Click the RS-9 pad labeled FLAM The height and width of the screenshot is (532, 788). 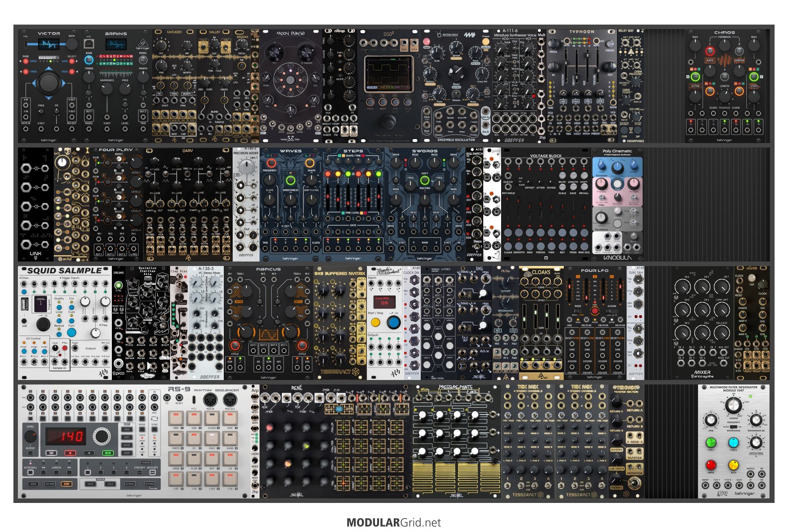(x=194, y=459)
